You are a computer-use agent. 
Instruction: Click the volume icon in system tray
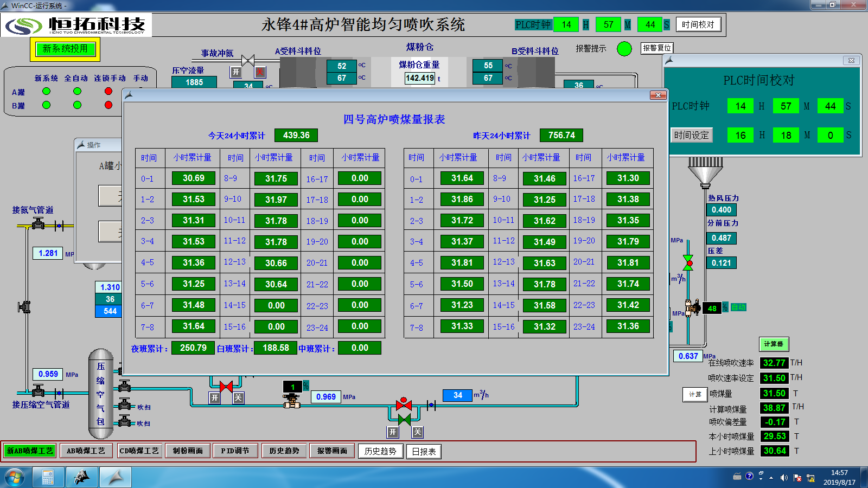tap(784, 478)
